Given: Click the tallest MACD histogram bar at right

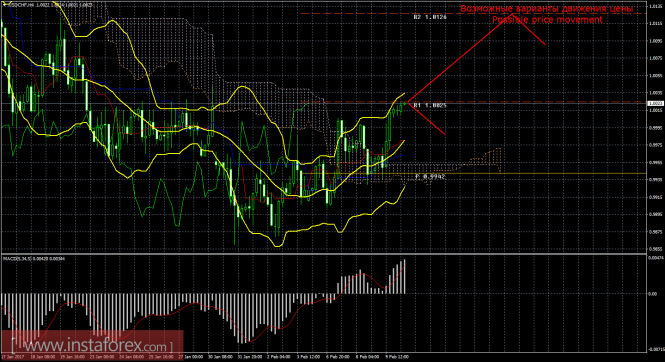Looking at the screenshot, I should [x=405, y=276].
